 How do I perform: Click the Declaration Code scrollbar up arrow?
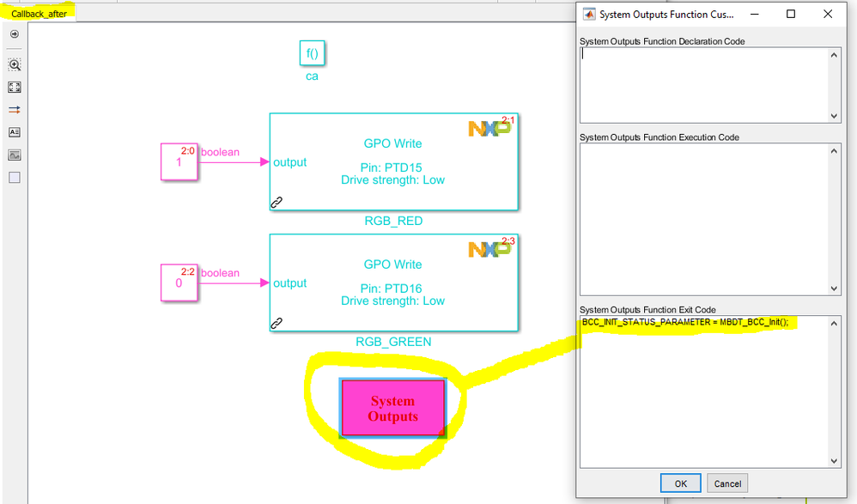click(x=834, y=55)
